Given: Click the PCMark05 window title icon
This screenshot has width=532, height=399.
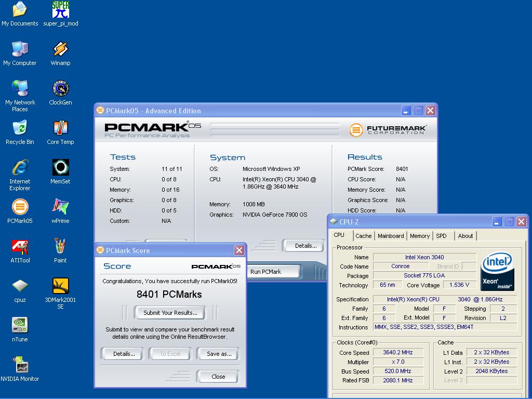Looking at the screenshot, I should 100,110.
